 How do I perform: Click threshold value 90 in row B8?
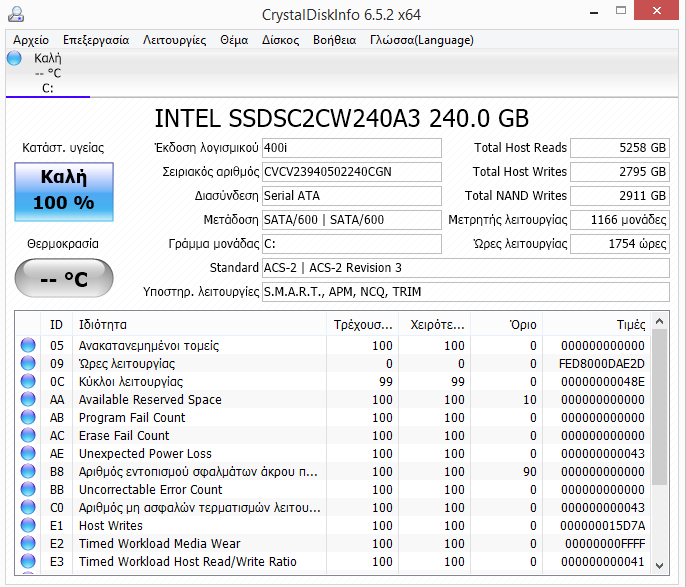pos(529,472)
